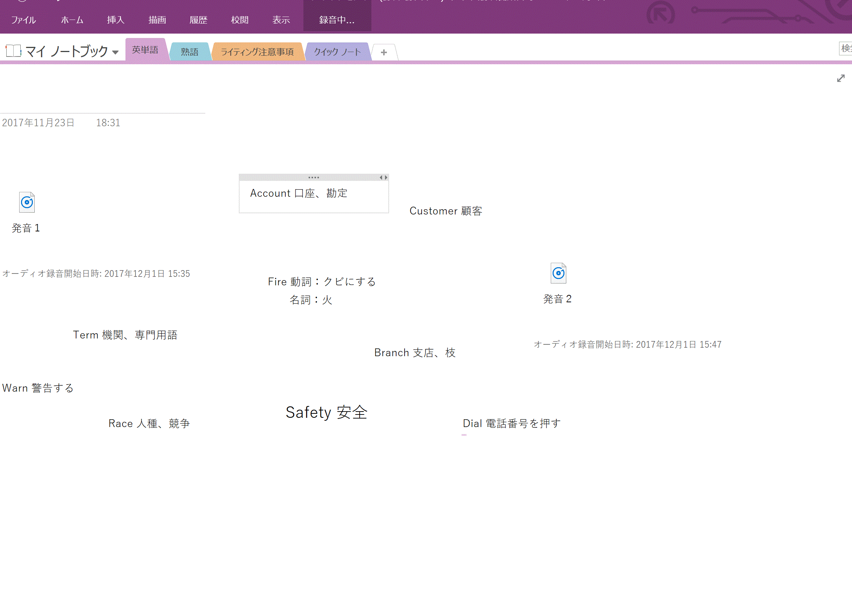Open the ファイル menu
852x616 pixels.
[23, 20]
